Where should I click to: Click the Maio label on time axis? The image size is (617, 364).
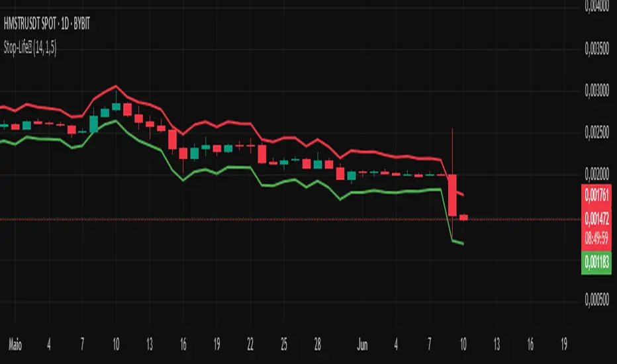coord(15,345)
